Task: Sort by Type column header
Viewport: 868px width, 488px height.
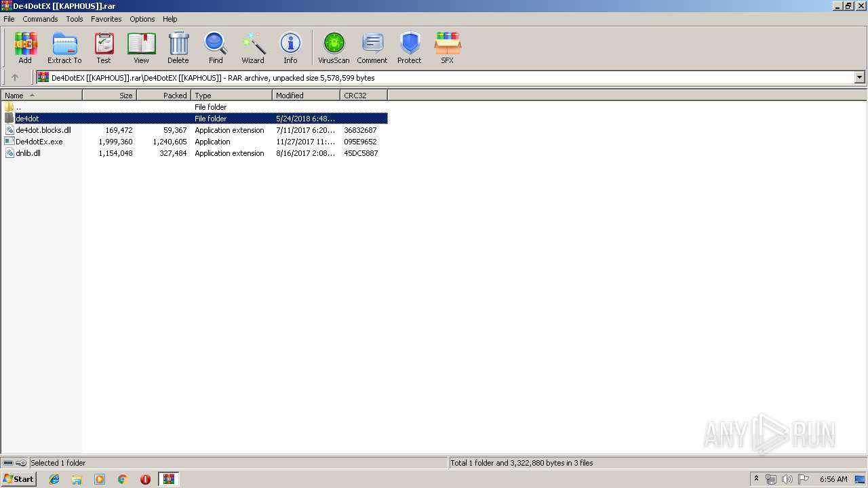Action: click(232, 96)
